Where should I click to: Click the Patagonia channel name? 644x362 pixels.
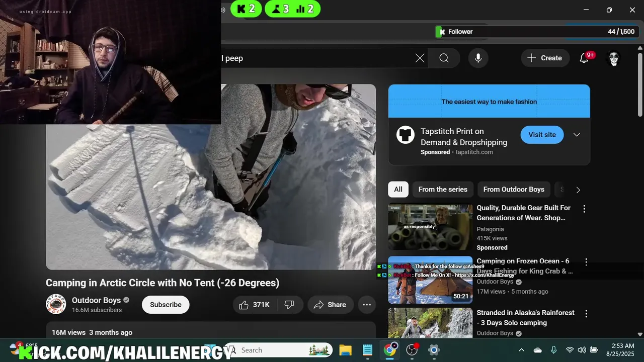click(x=490, y=229)
